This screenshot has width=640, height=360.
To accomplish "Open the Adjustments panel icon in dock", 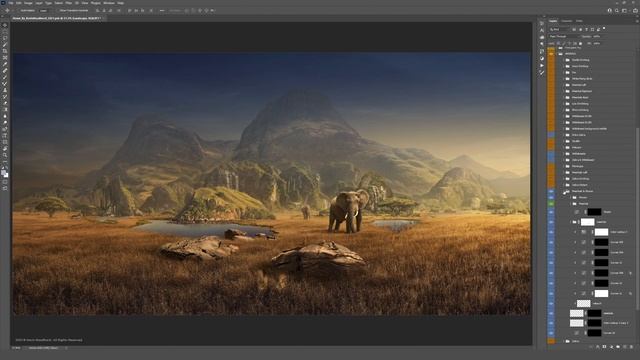I will click(542, 58).
